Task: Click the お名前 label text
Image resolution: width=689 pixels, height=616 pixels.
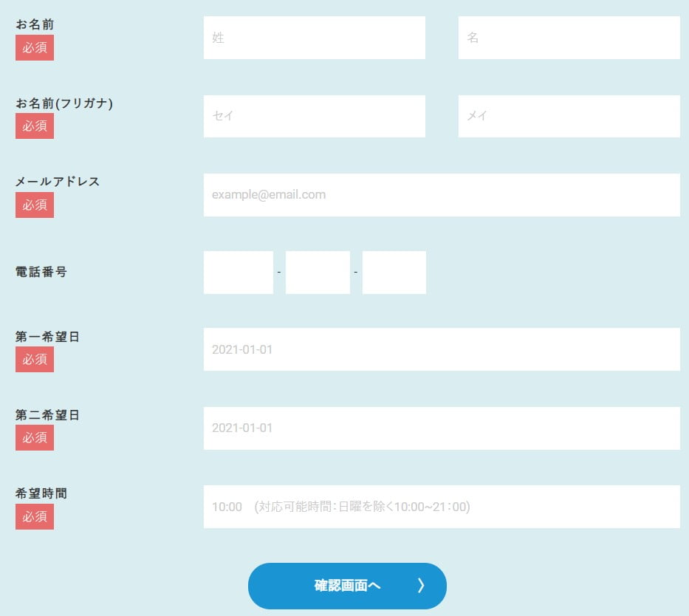Action: coord(34,24)
